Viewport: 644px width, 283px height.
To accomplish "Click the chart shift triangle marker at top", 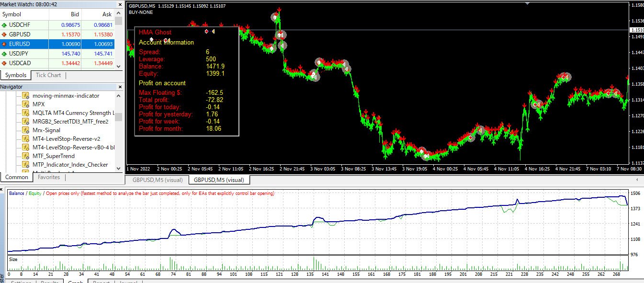I will [x=527, y=3].
